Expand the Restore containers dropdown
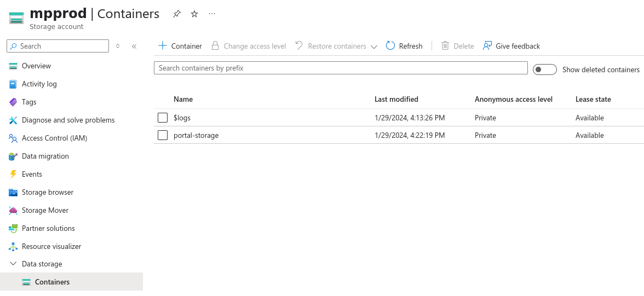Screen dimensions: 644x296 (374, 47)
